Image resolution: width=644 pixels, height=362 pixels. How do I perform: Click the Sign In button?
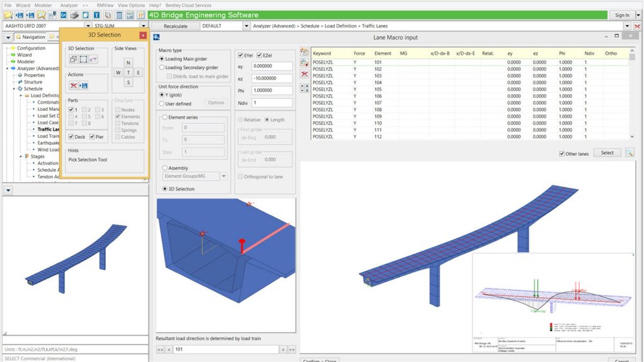click(622, 15)
